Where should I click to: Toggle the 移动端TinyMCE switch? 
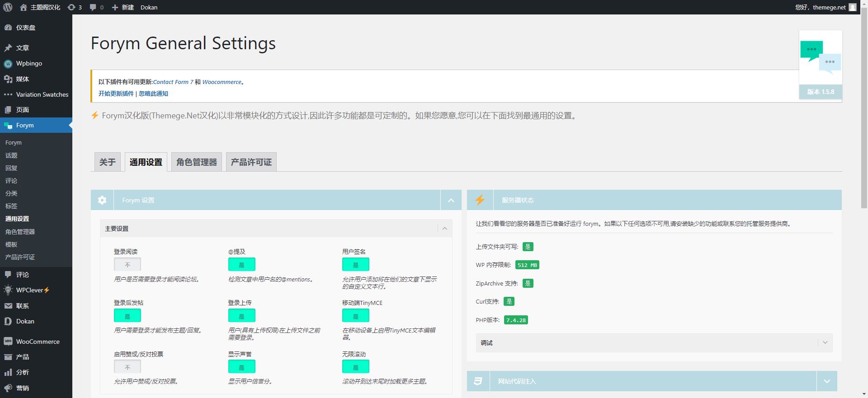pyautogui.click(x=356, y=315)
